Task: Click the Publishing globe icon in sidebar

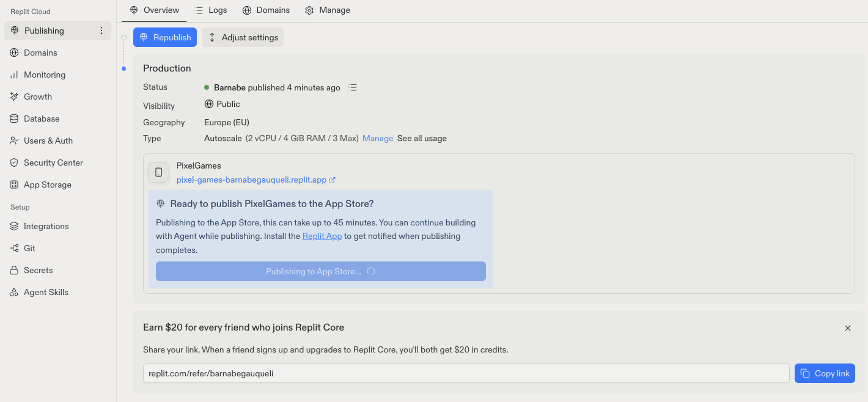Action: coord(15,31)
